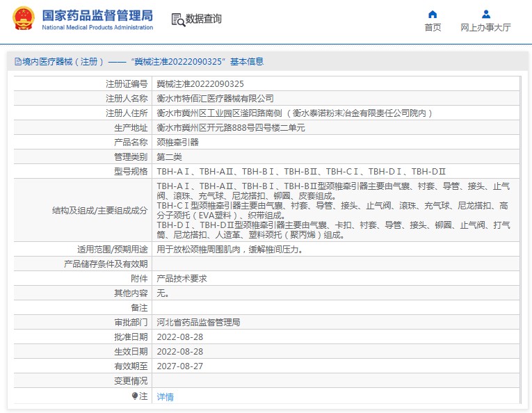Select expiry date 2027-08-27
Viewport: 532px width, 413px height.
[180, 366]
